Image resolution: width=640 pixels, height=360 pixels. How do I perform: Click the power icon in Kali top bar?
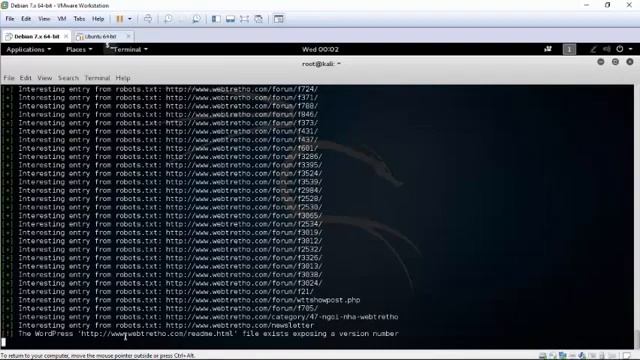click(620, 49)
